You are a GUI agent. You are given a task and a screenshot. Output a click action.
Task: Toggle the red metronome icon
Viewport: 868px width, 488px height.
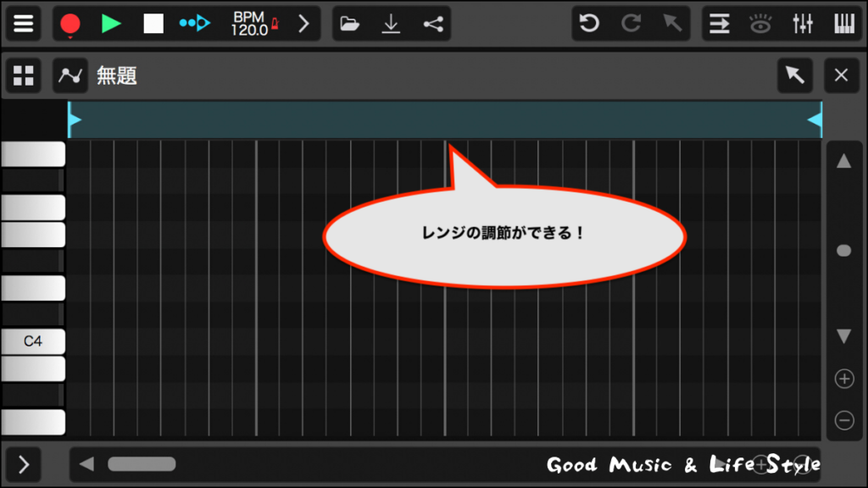pyautogui.click(x=275, y=24)
